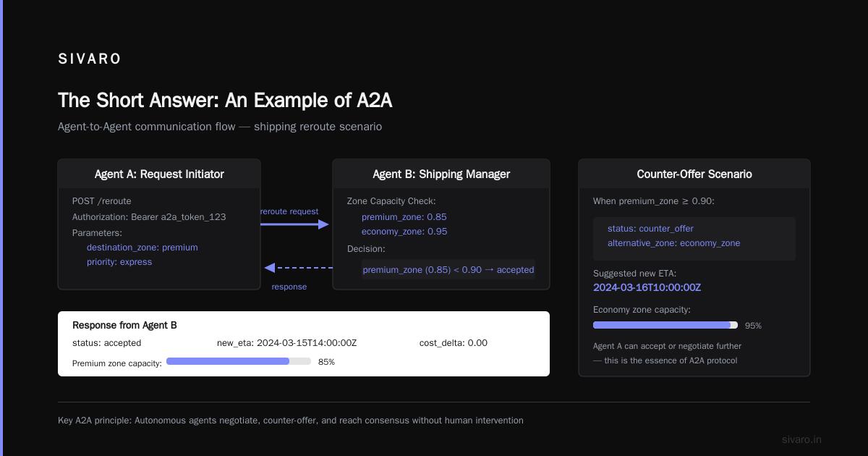This screenshot has height=456, width=868.
Task: Click 'status: accepted' in response panel
Action: tap(107, 343)
